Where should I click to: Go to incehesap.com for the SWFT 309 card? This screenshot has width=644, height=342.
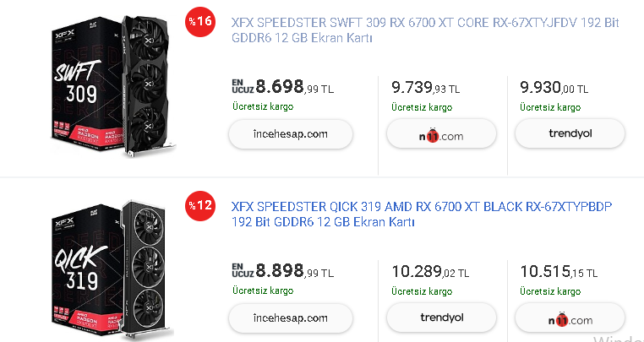290,133
